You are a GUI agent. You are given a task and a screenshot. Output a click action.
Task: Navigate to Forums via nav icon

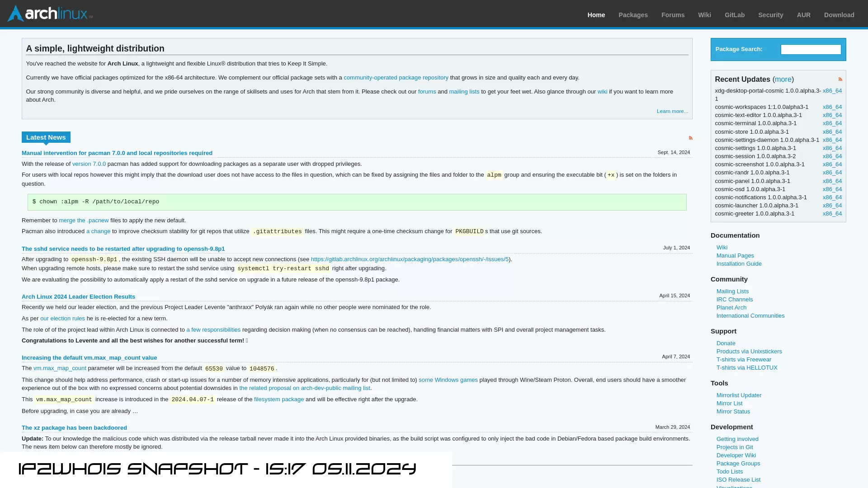(673, 14)
